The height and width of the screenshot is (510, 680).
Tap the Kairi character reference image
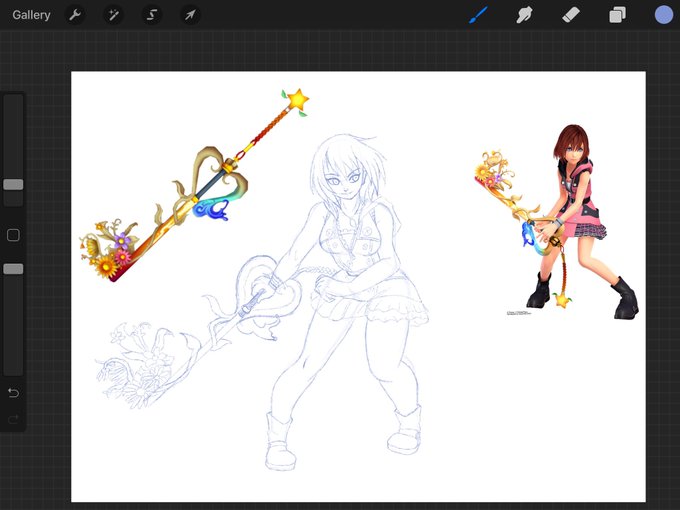point(557,222)
